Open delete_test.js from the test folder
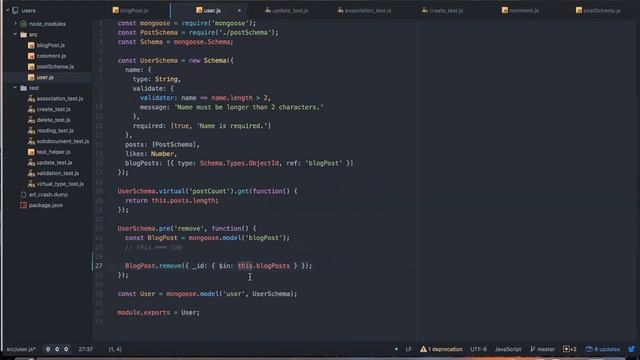The width and height of the screenshot is (640, 360). (53, 120)
